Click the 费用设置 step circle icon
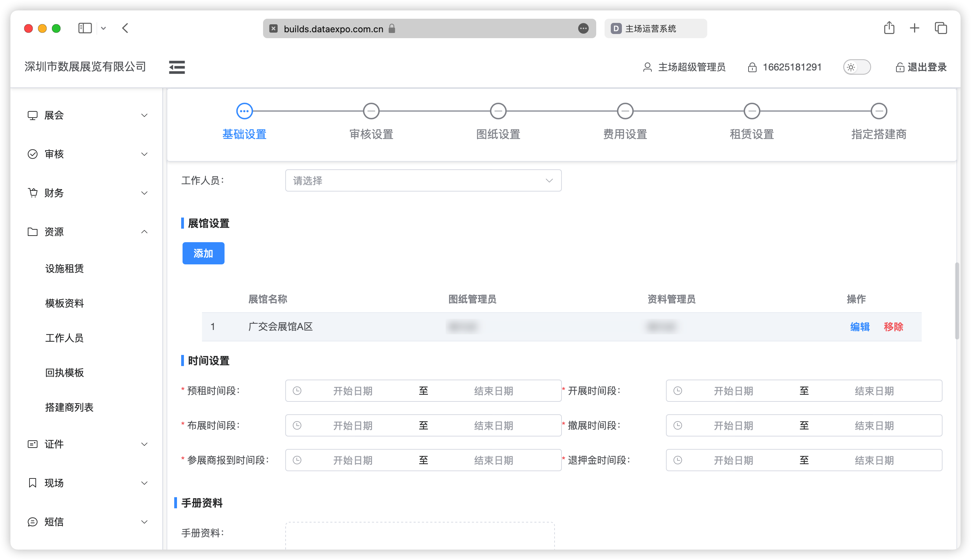 [625, 111]
